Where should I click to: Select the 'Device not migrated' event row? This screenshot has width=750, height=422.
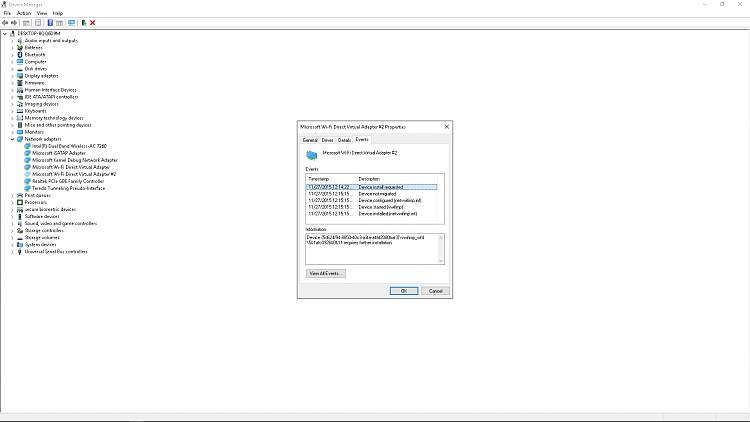click(x=372, y=194)
